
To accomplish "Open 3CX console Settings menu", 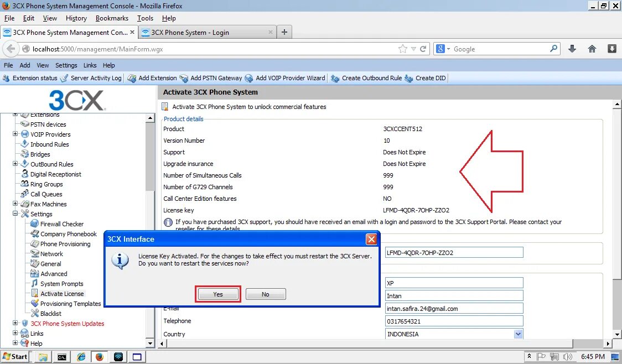I will tap(66, 65).
